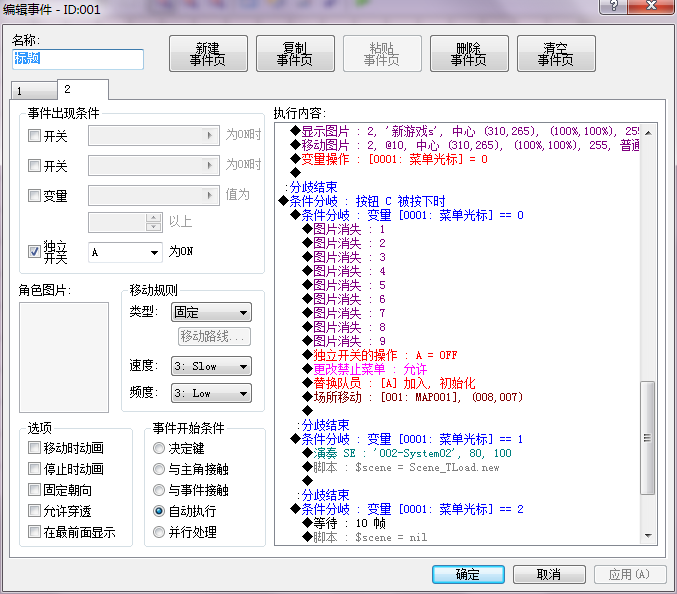Enable first 开关 condition checkbox
Screen dimensions: 677x594
(x=34, y=136)
